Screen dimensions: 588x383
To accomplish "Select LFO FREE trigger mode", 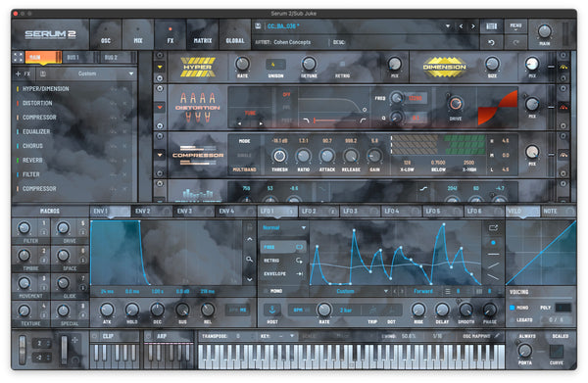I will click(283, 247).
